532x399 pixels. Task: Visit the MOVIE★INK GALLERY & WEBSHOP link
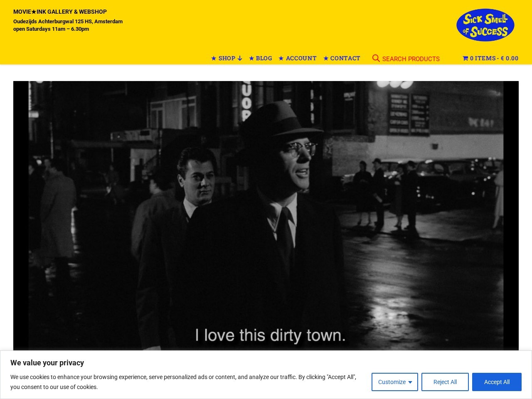click(x=60, y=12)
